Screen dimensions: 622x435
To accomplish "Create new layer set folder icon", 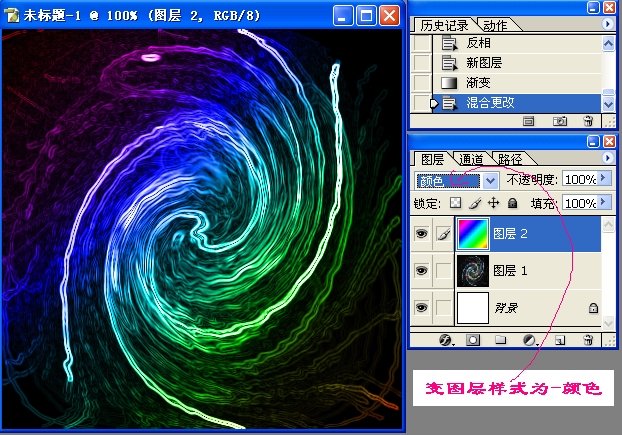I will pyautogui.click(x=501, y=340).
